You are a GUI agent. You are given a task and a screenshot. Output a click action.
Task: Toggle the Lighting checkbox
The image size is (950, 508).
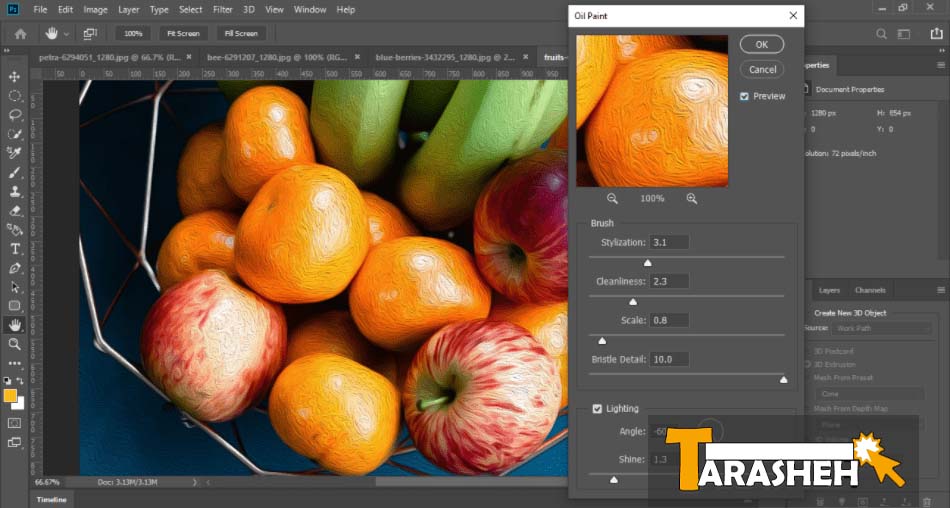pyautogui.click(x=597, y=409)
